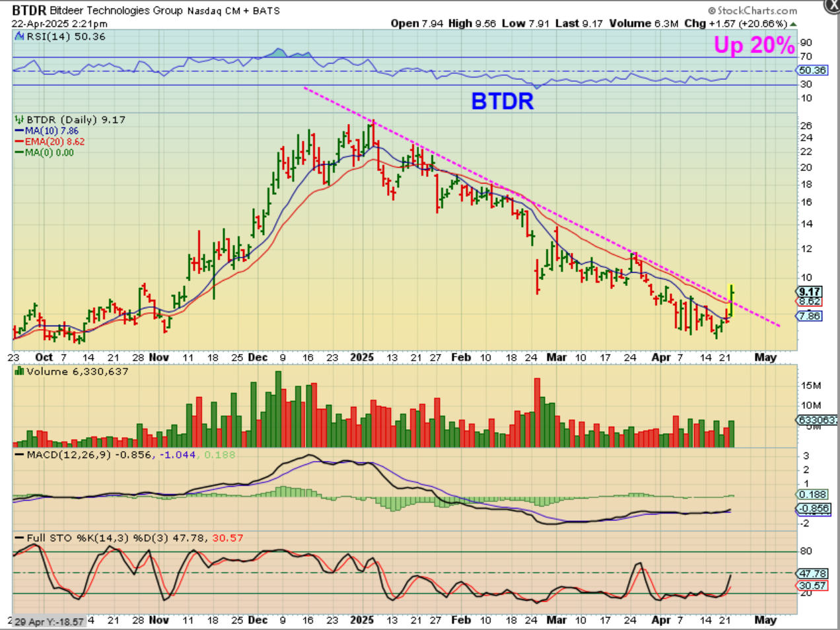The image size is (840, 630).
Task: Click the ©StockCharts.com attribution
Action: coord(753,11)
